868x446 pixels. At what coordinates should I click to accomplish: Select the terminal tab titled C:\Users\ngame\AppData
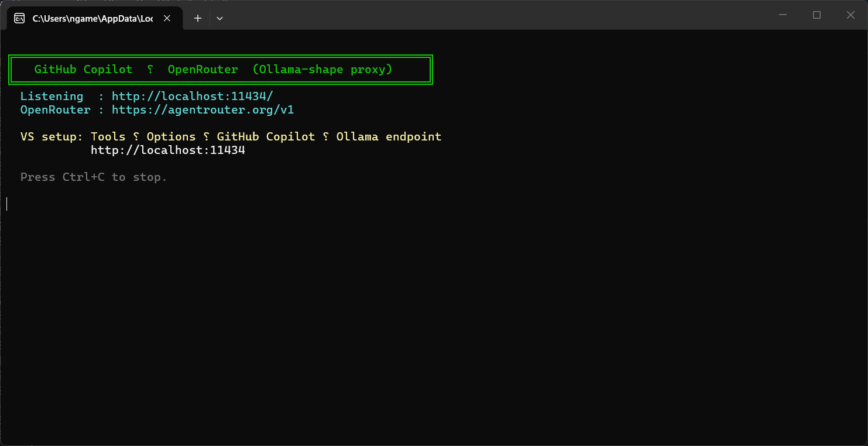tap(94, 18)
